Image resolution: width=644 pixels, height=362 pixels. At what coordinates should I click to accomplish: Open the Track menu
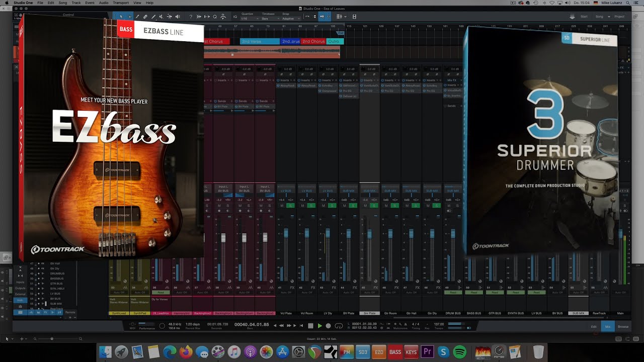click(x=76, y=3)
